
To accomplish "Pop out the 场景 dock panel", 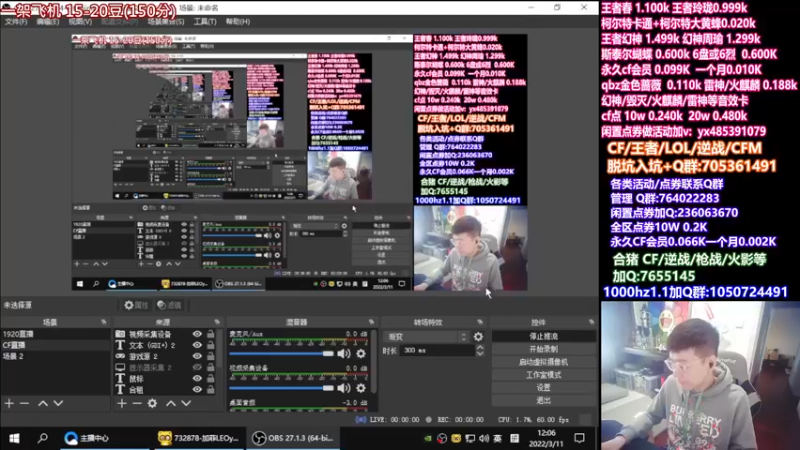I will click(x=104, y=322).
